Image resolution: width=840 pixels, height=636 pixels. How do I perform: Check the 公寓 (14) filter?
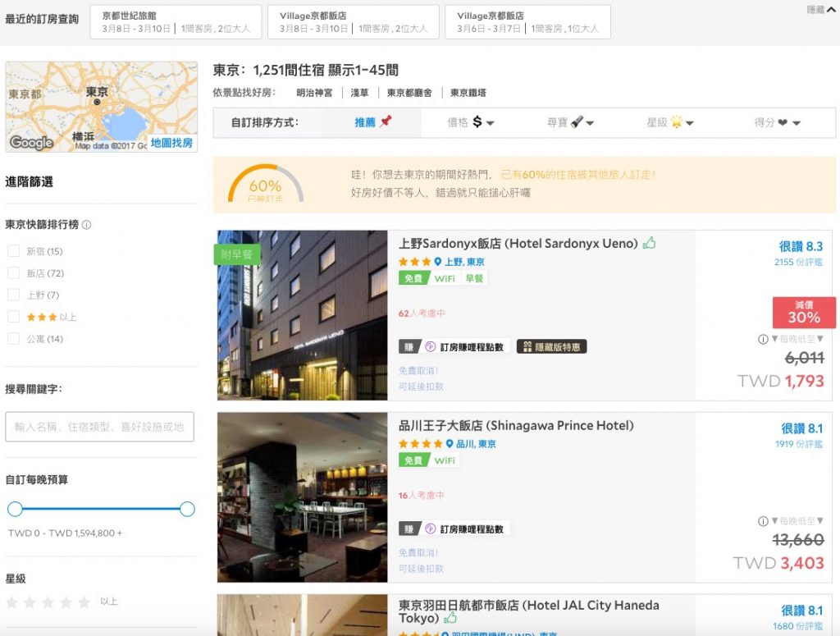[13, 339]
